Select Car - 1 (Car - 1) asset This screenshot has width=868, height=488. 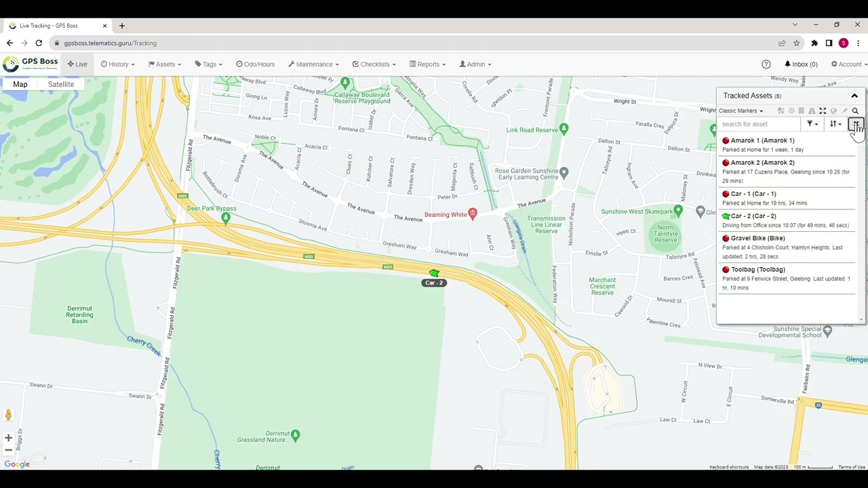[787, 198]
